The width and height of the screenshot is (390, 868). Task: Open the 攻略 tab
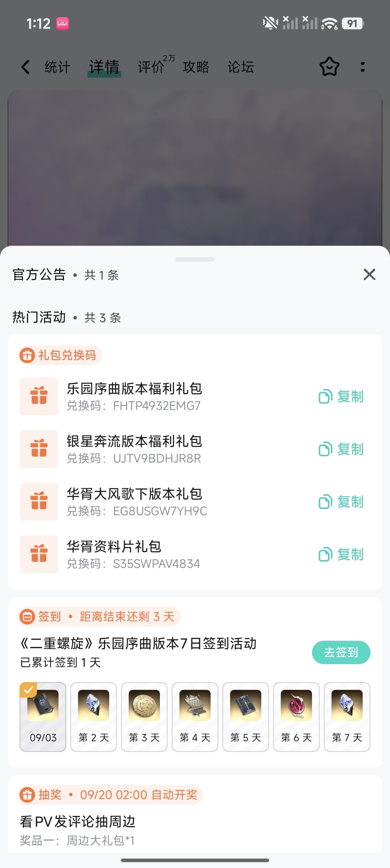coord(196,67)
